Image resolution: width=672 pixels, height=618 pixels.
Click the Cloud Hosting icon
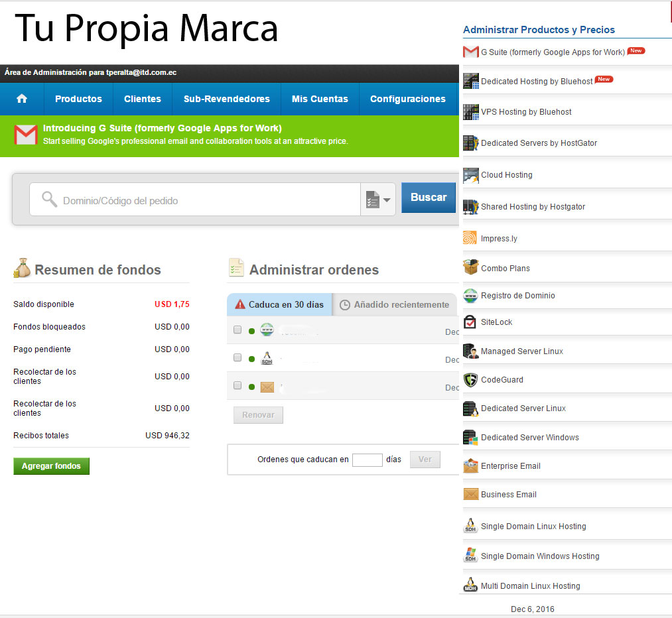(x=470, y=175)
